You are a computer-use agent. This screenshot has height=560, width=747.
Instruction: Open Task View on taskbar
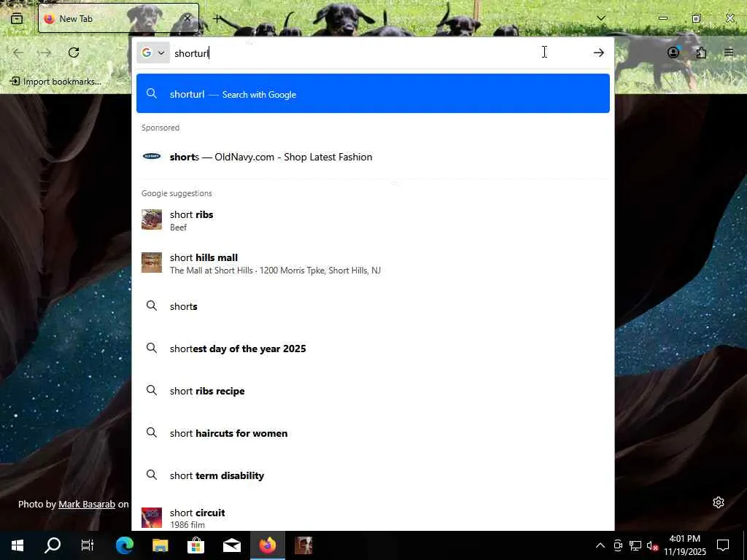(x=88, y=545)
